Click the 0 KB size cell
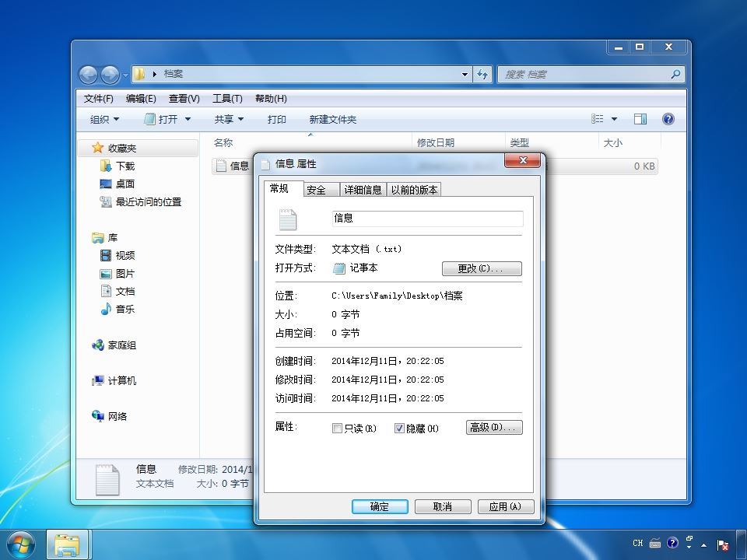747x560 pixels. tap(644, 166)
